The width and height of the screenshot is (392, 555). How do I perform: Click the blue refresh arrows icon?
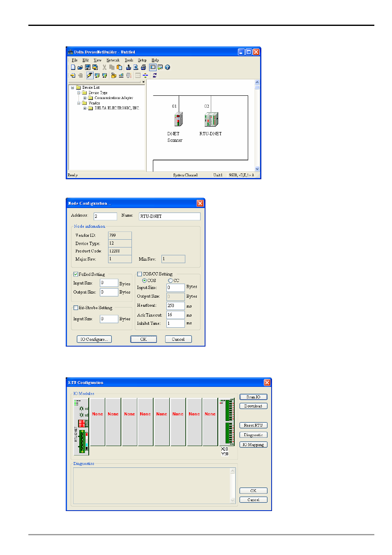click(x=155, y=75)
